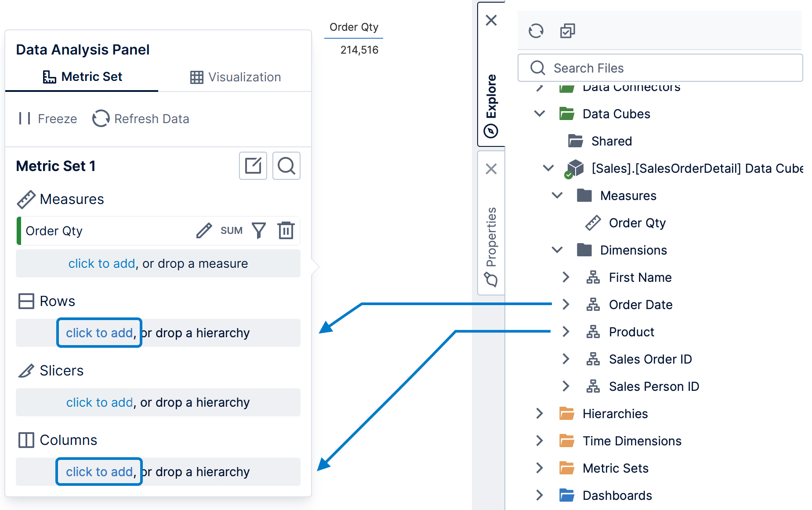Close the Explore panel

click(491, 20)
